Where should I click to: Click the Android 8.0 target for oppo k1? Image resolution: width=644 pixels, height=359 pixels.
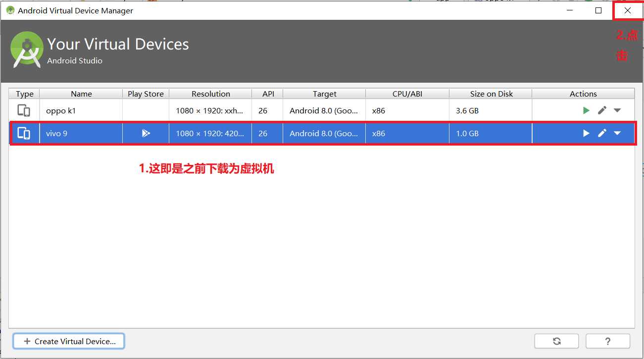point(324,110)
